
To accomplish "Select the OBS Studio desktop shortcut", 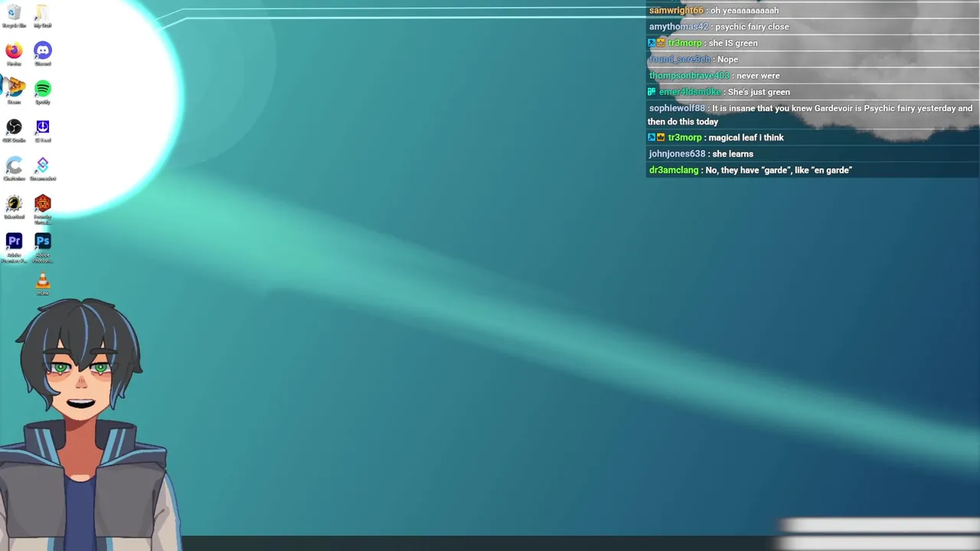I will [x=14, y=130].
